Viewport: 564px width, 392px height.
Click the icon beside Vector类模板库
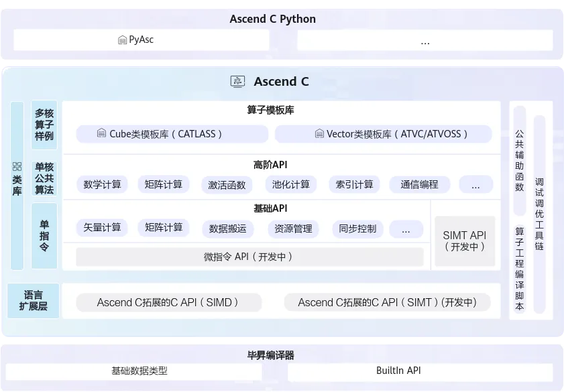pos(319,134)
